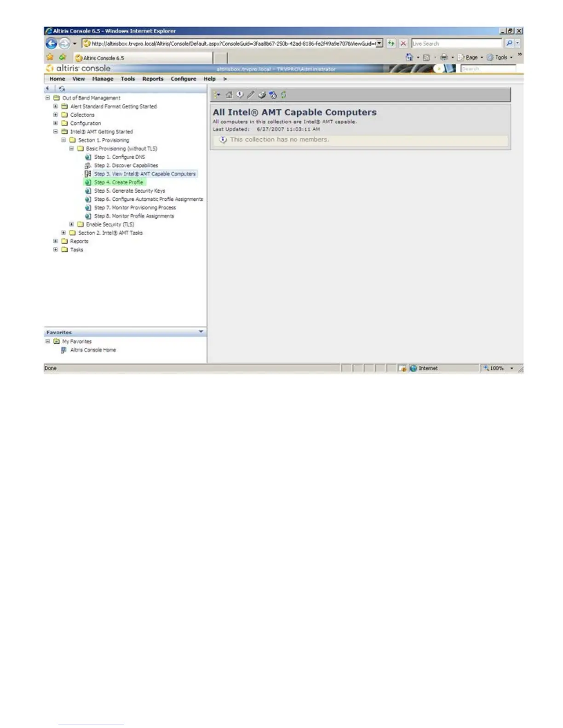Viewport: 563px width, 728px height.
Task: Click in the Live Search field
Action: pos(456,43)
